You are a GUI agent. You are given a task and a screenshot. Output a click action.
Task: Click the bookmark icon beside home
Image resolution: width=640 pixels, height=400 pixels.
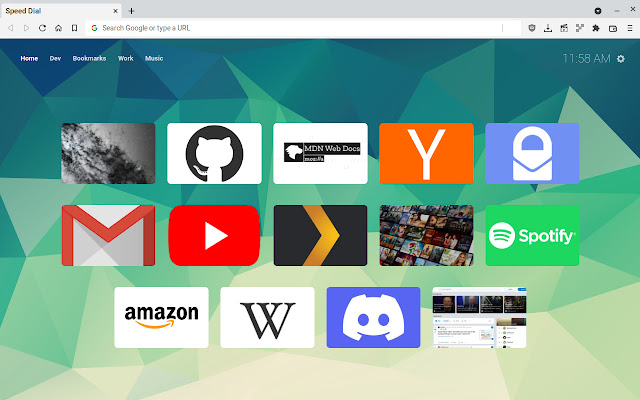[x=74, y=28]
